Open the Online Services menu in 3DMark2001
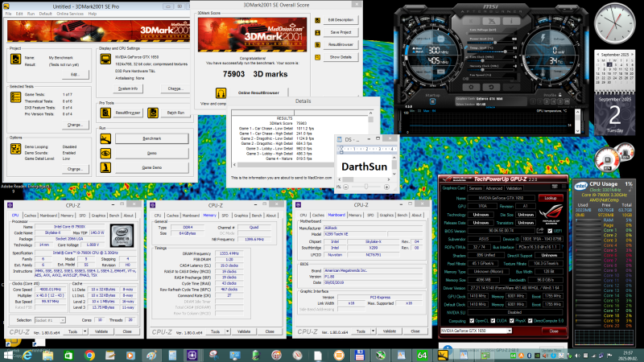 (x=70, y=14)
